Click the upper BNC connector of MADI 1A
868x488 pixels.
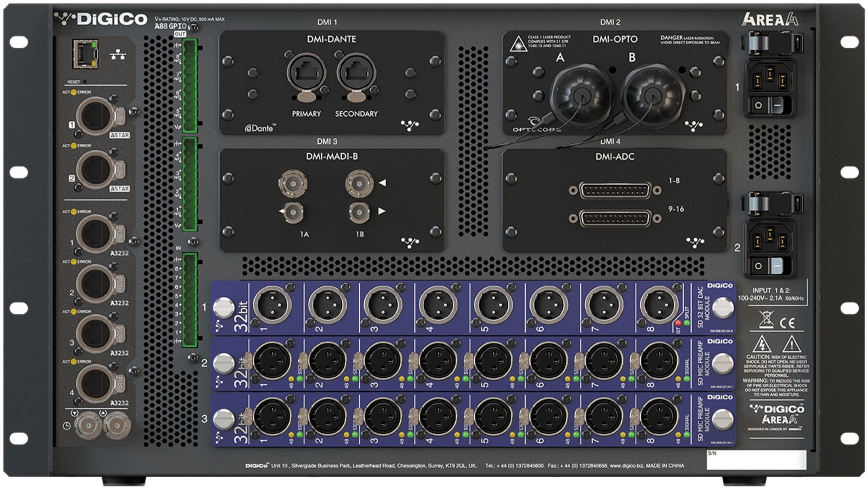[292, 185]
